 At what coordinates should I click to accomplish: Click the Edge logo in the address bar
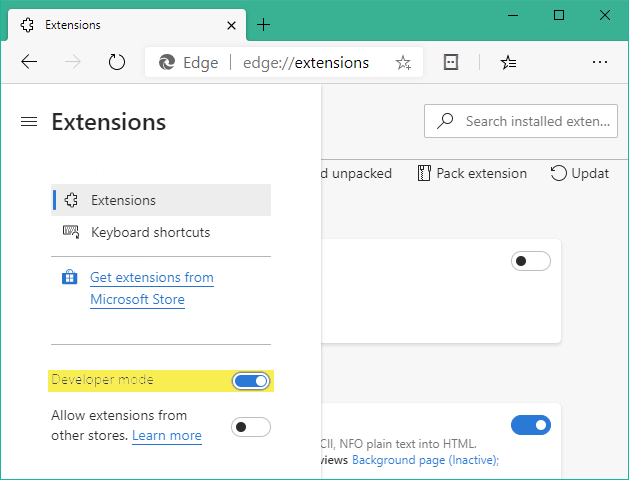166,63
